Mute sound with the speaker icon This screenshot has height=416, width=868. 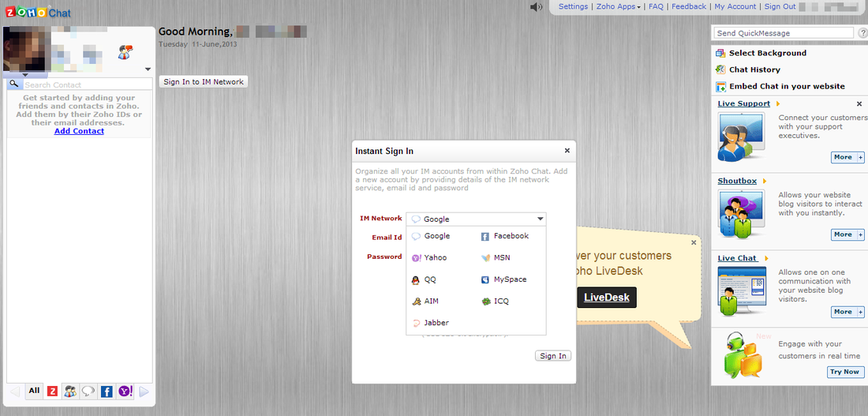click(x=535, y=7)
